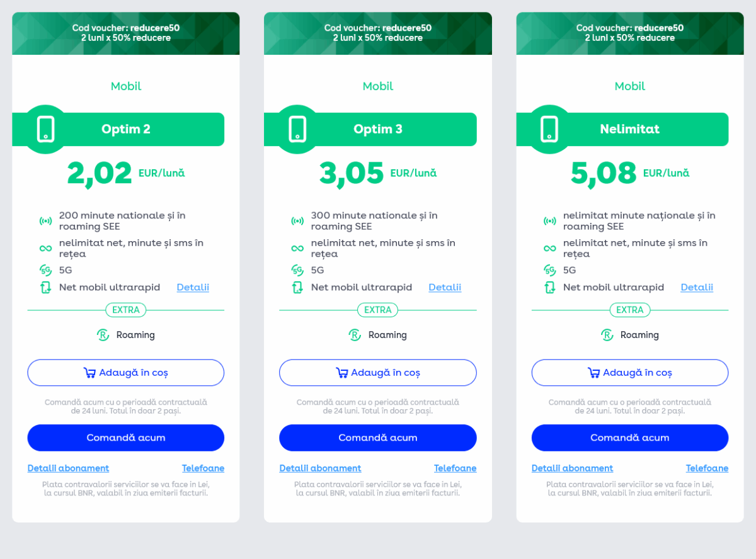Click the Roaming icon in Nelimitat card

click(607, 335)
